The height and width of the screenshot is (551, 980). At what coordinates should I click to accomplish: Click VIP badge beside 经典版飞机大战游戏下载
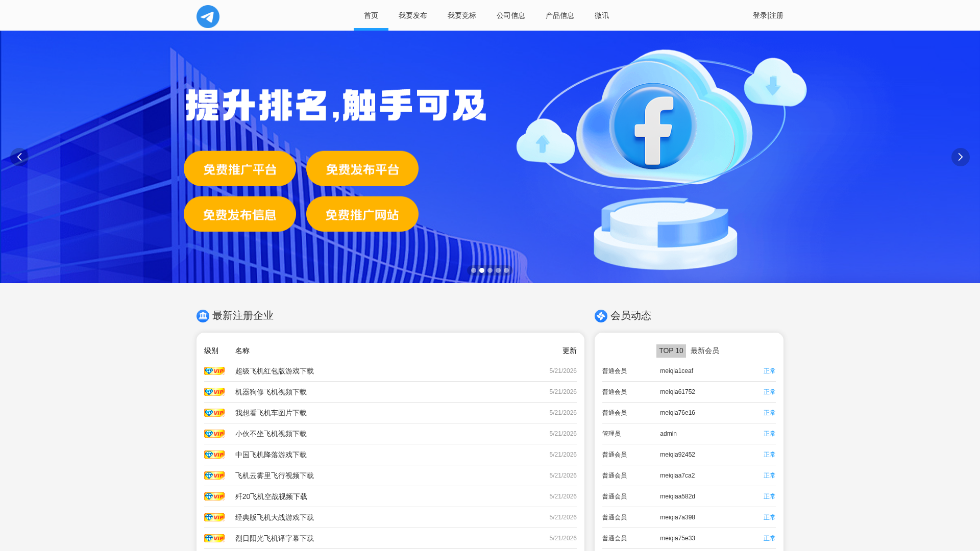click(214, 517)
